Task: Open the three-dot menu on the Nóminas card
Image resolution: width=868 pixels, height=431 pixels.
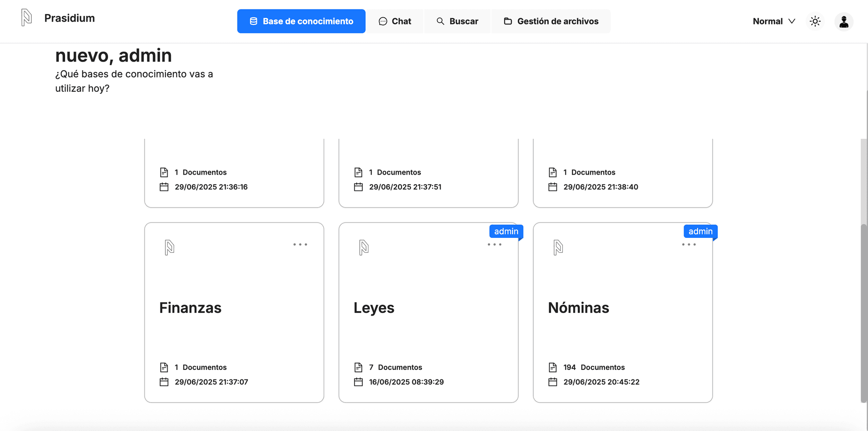Action: pos(689,244)
